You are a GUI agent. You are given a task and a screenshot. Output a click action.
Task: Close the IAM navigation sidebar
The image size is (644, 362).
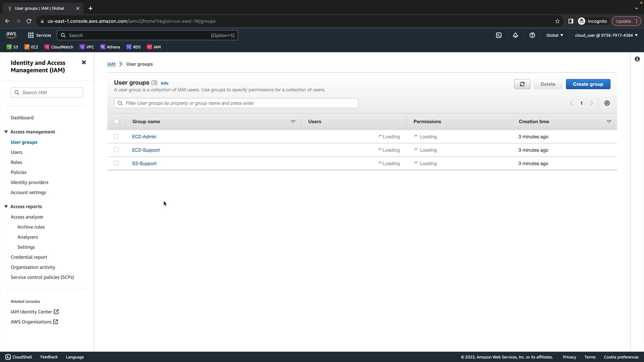(84, 62)
